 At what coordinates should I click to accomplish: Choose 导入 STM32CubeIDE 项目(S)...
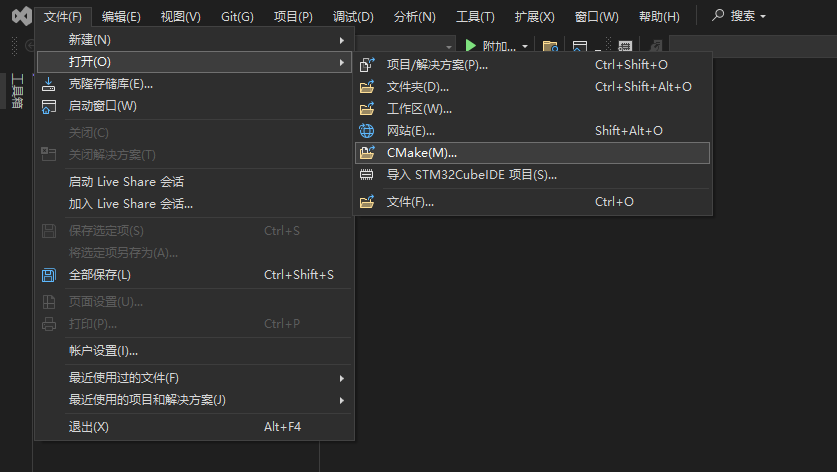532,175
